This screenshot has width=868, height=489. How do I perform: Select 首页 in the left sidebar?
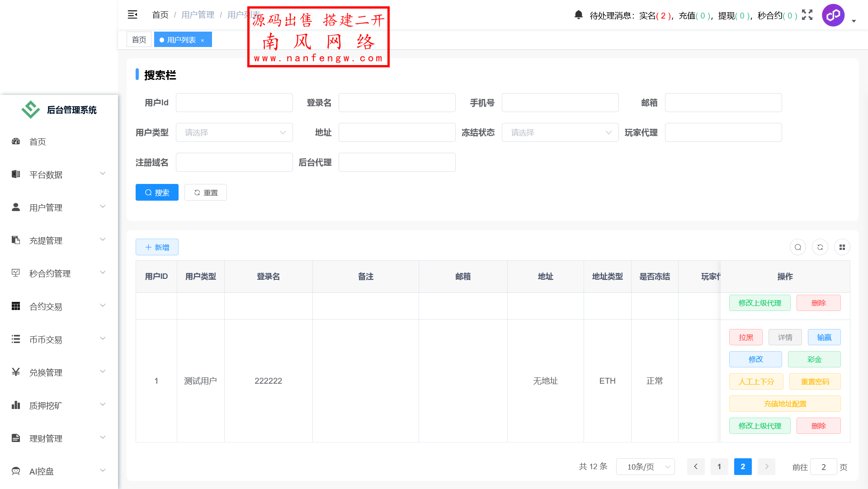pyautogui.click(x=38, y=141)
